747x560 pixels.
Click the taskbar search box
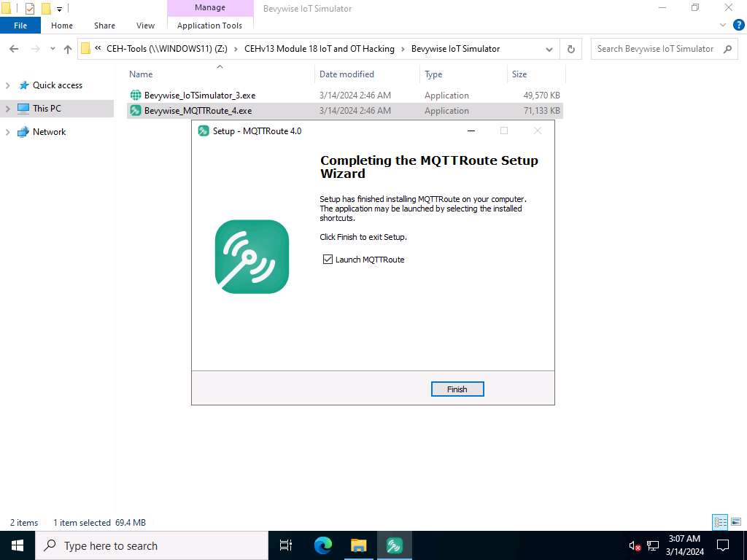[x=152, y=545]
